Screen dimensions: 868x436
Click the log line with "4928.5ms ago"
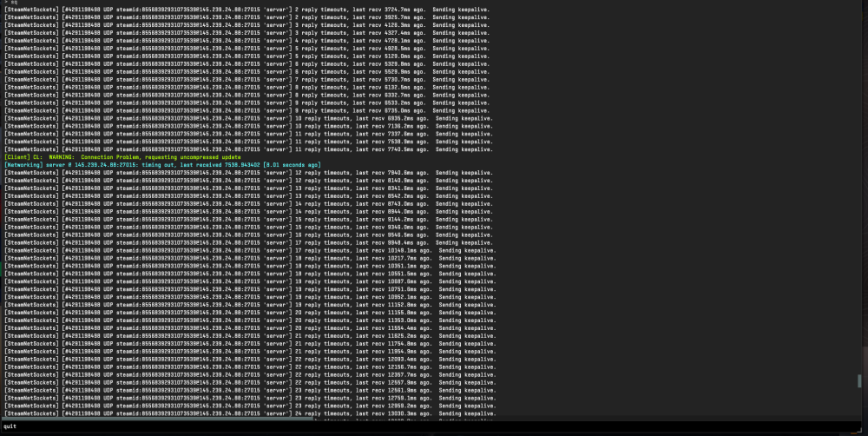pyautogui.click(x=247, y=49)
